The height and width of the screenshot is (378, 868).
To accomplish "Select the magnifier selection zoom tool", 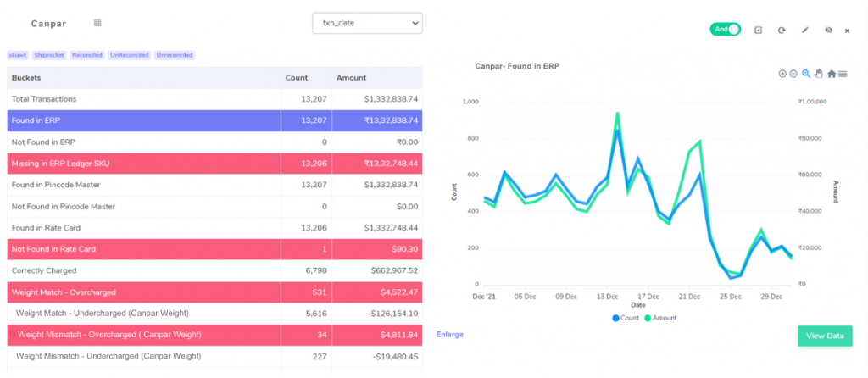I will (x=806, y=74).
